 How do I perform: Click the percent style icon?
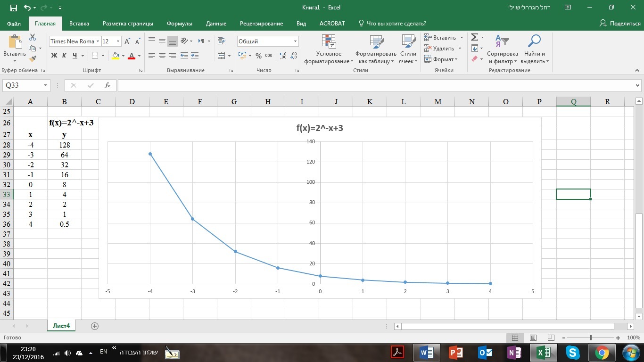tap(258, 56)
